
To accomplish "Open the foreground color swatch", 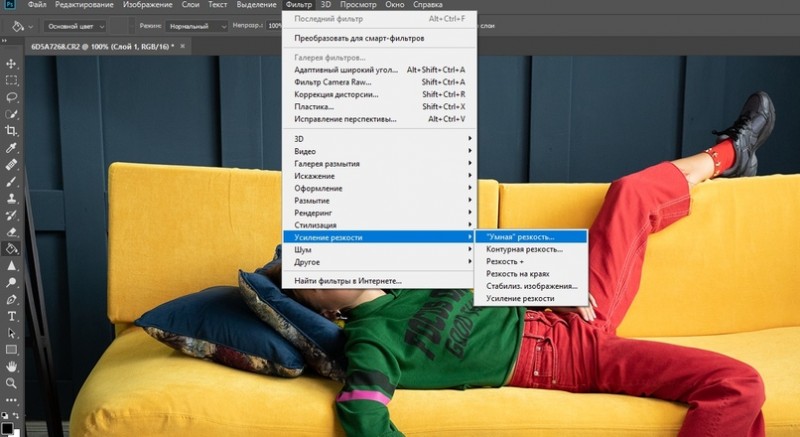I will pos(7,428).
